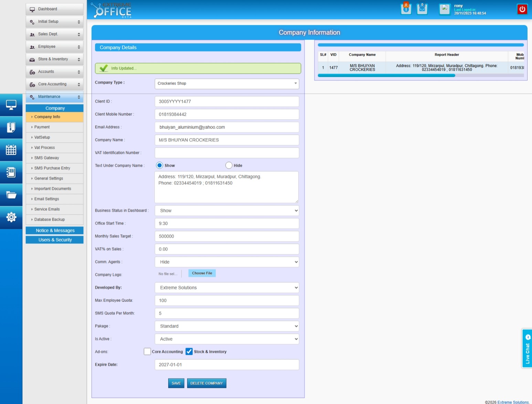Uncheck the Stock & Inventory add-on
532x404 pixels.
[x=189, y=351]
